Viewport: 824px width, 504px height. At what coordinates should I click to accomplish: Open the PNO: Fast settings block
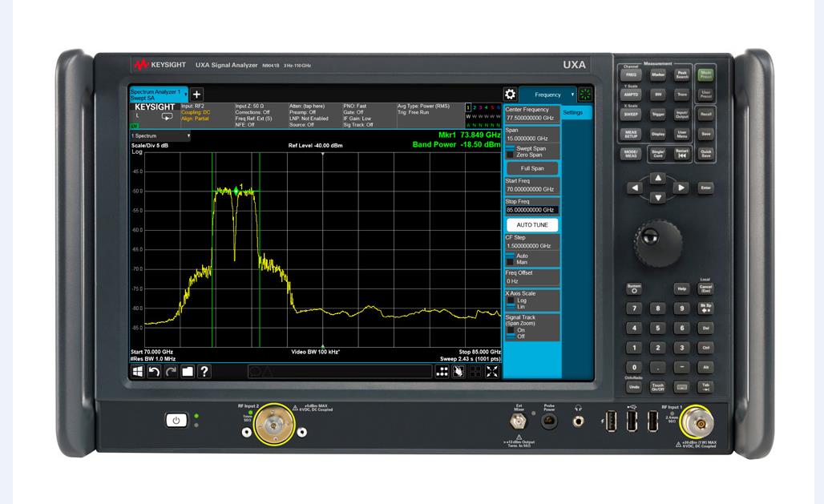click(369, 115)
